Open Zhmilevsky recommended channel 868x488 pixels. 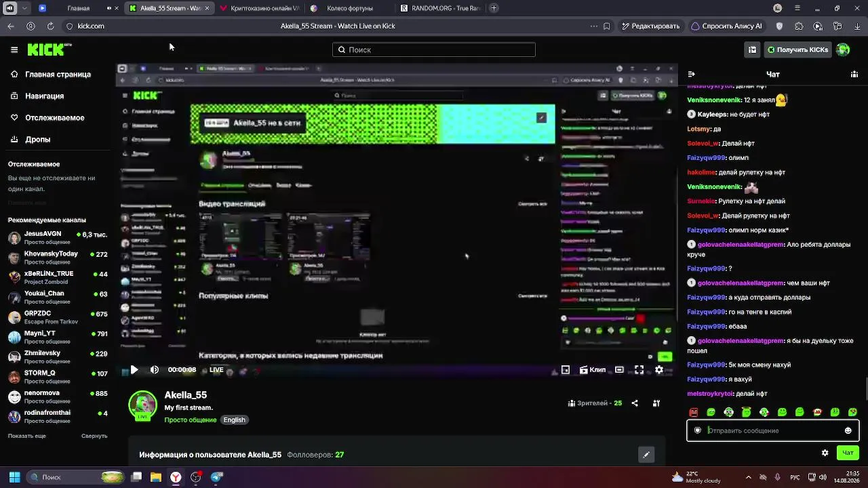pos(58,357)
